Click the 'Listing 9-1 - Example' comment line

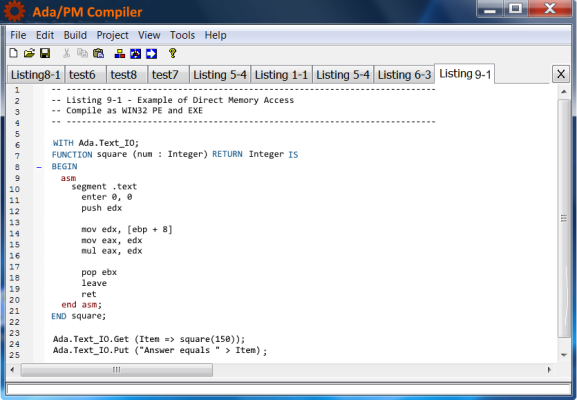(173, 100)
